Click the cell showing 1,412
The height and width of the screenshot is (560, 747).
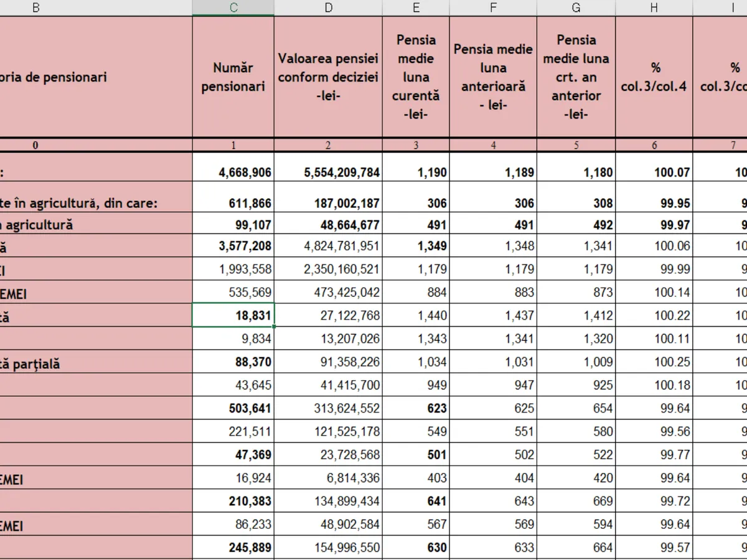click(x=576, y=315)
